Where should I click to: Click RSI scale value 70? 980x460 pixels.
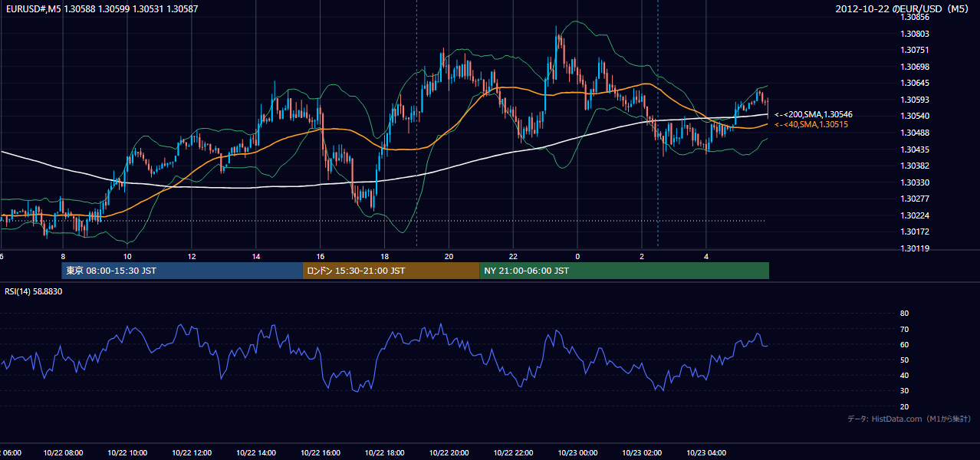click(x=904, y=329)
